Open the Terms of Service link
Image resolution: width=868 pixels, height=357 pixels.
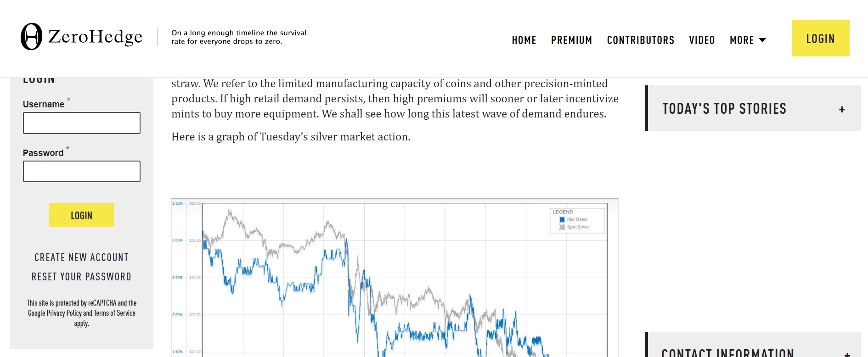114,313
